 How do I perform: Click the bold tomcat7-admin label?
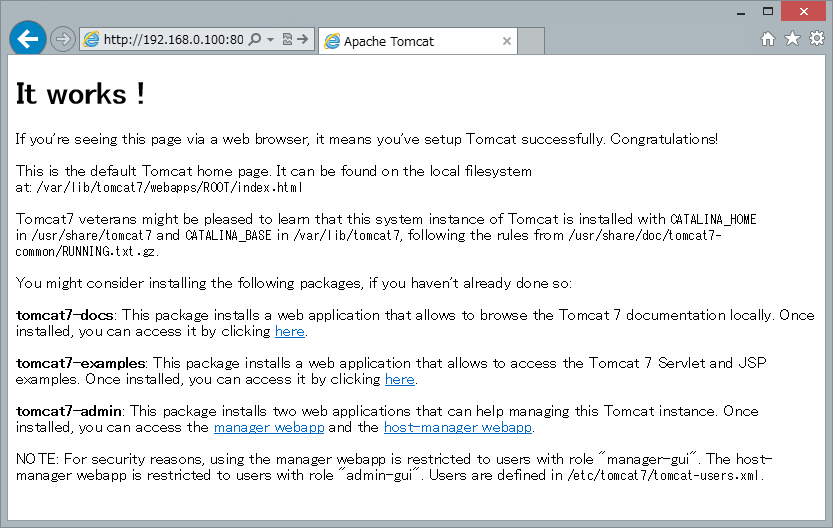69,411
